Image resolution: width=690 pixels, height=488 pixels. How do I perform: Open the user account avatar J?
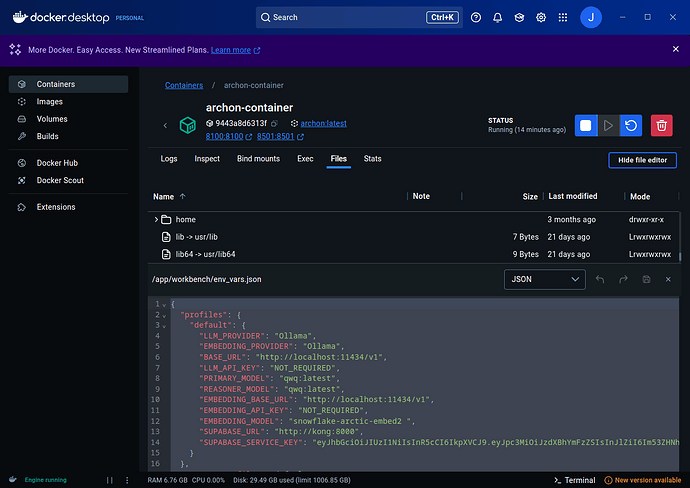coord(591,18)
